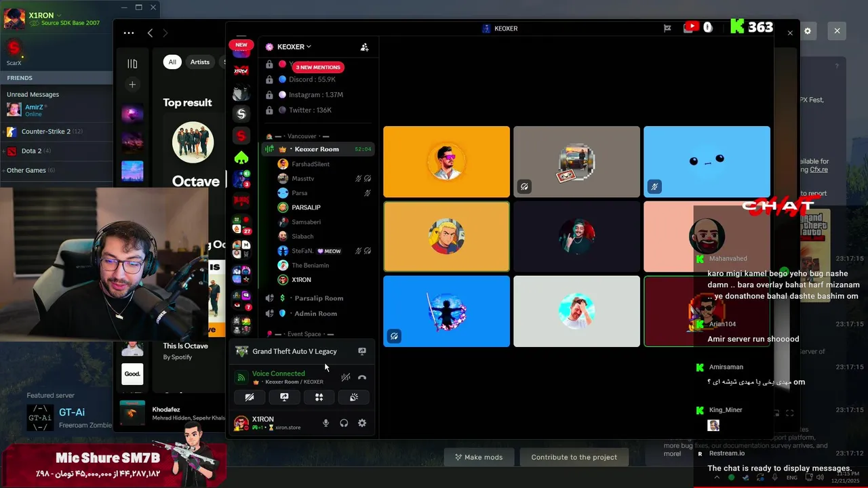Open the server folder with 7 badge
Image resolution: width=868 pixels, height=488 pixels.
point(241,300)
